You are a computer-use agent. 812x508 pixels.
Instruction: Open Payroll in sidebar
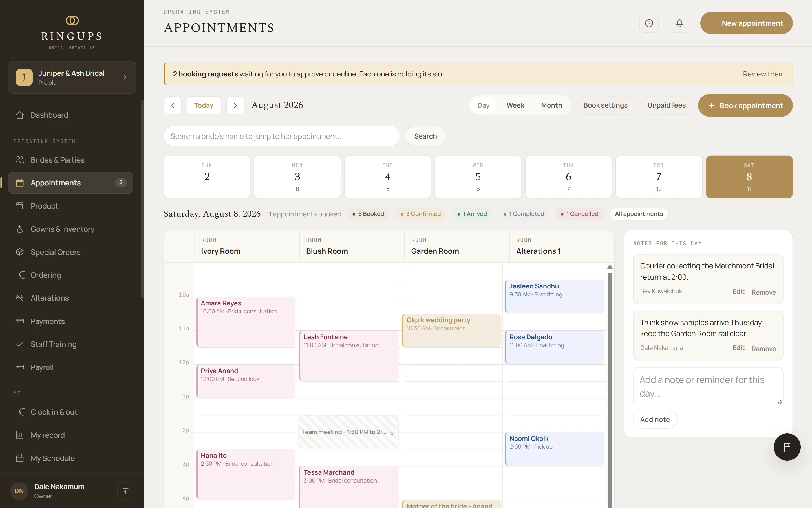point(70,367)
